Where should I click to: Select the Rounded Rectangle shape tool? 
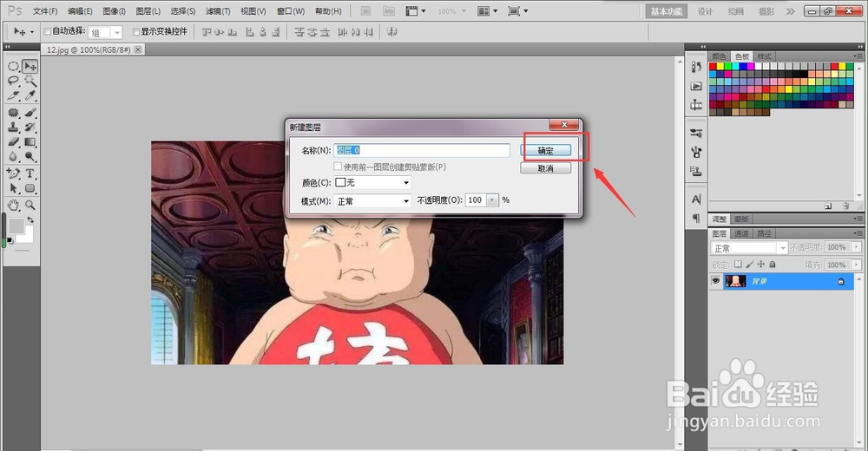coord(30,188)
